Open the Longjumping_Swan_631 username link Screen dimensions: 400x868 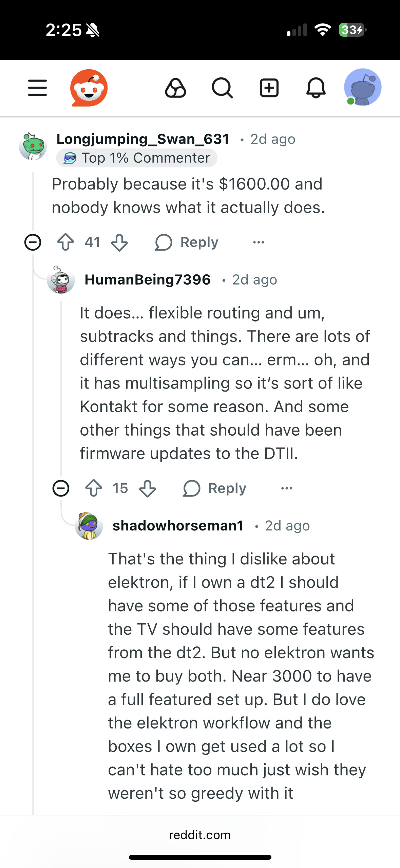click(x=143, y=139)
